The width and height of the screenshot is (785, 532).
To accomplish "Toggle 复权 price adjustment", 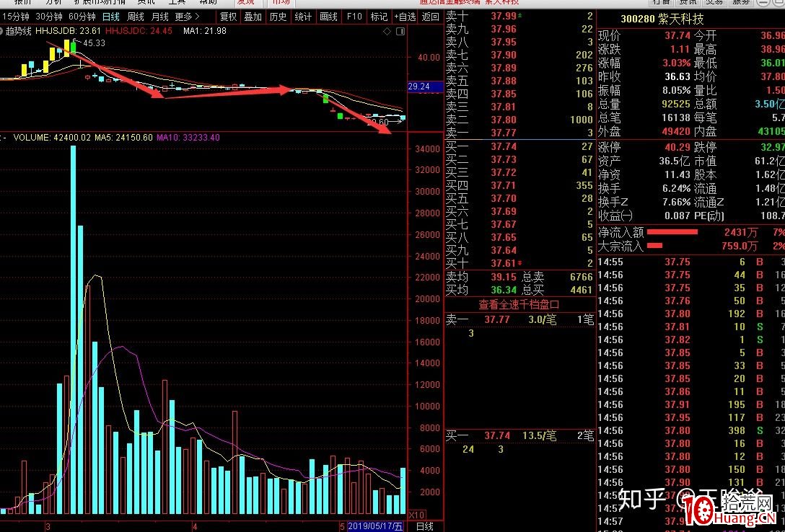I will point(228,17).
